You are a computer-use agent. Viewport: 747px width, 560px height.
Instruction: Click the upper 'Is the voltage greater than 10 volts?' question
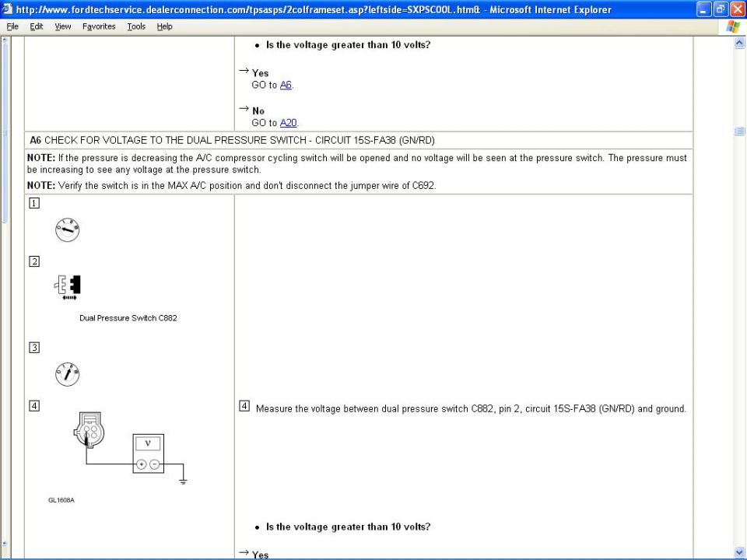pyautogui.click(x=349, y=45)
